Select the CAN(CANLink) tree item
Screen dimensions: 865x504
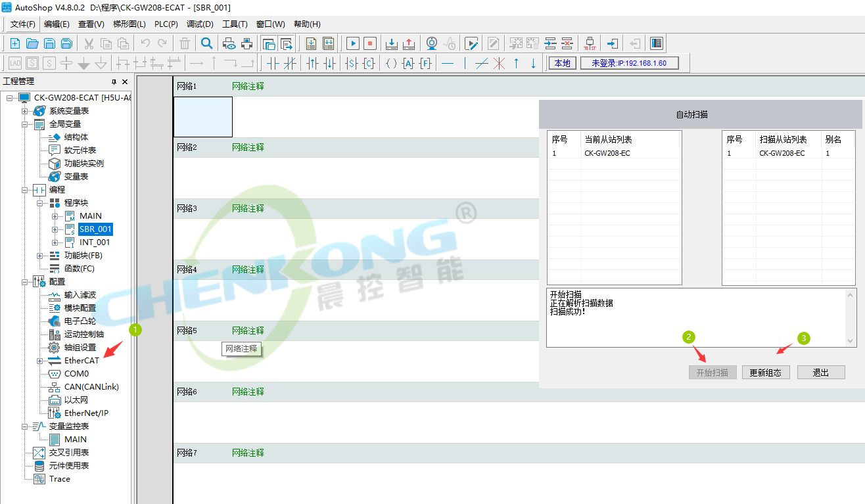click(91, 387)
